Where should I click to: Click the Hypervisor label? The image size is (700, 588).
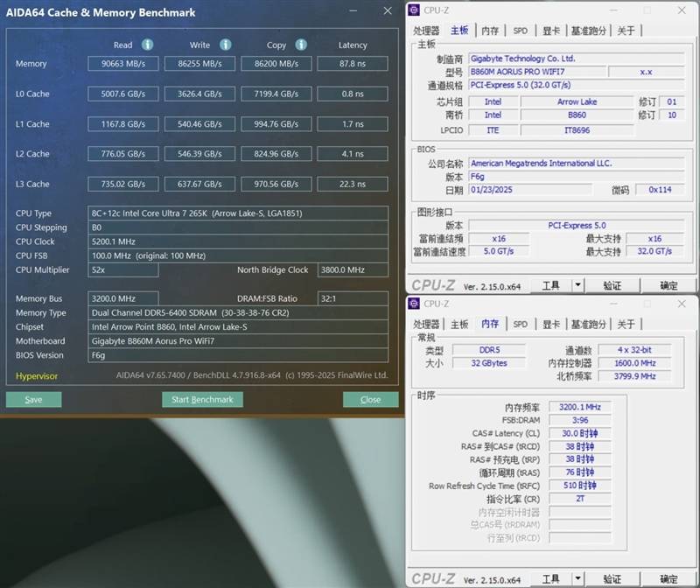coord(37,376)
